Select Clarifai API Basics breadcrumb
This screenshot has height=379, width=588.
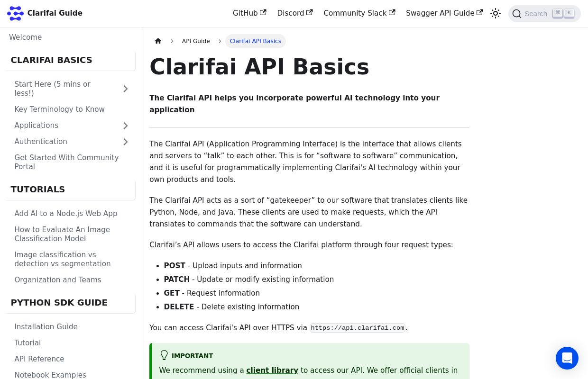point(256,41)
